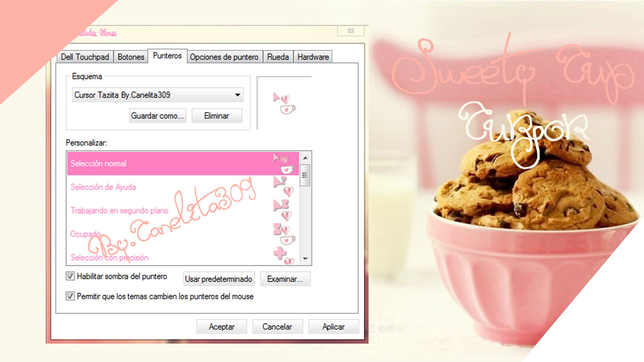Screen dimensions: 644x362
Task: Click the Guardar como... button
Action: [x=157, y=115]
